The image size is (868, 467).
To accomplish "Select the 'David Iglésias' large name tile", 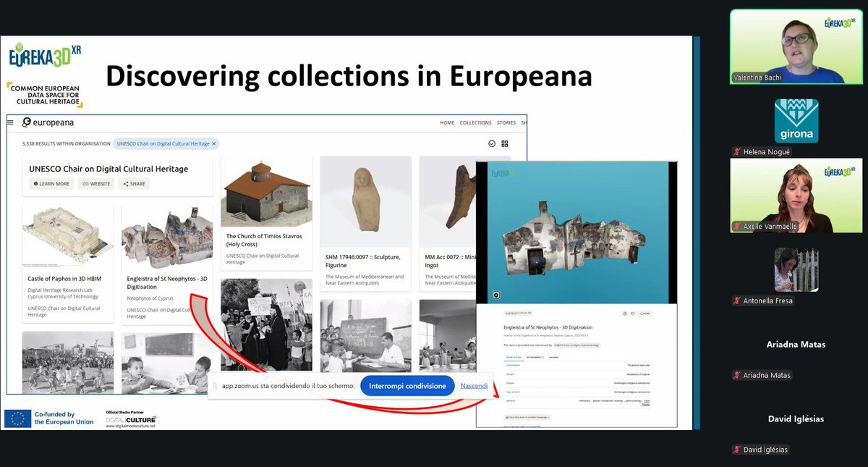I will (x=796, y=418).
